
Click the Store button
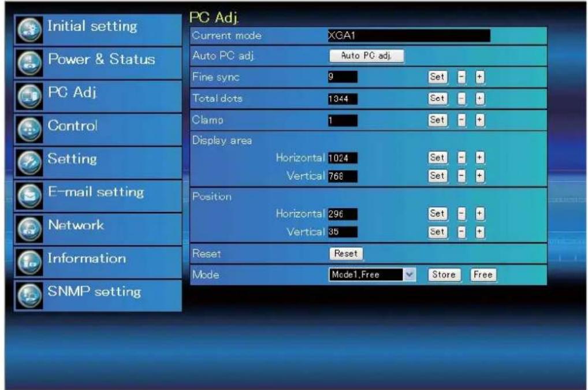click(444, 275)
